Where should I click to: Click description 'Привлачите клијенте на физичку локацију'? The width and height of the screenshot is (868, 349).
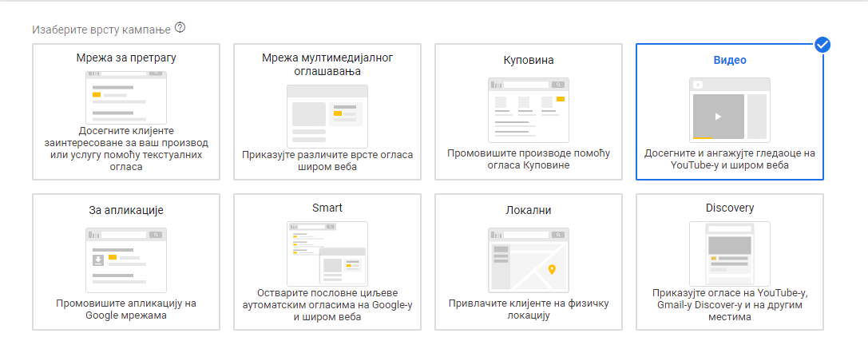click(x=528, y=309)
